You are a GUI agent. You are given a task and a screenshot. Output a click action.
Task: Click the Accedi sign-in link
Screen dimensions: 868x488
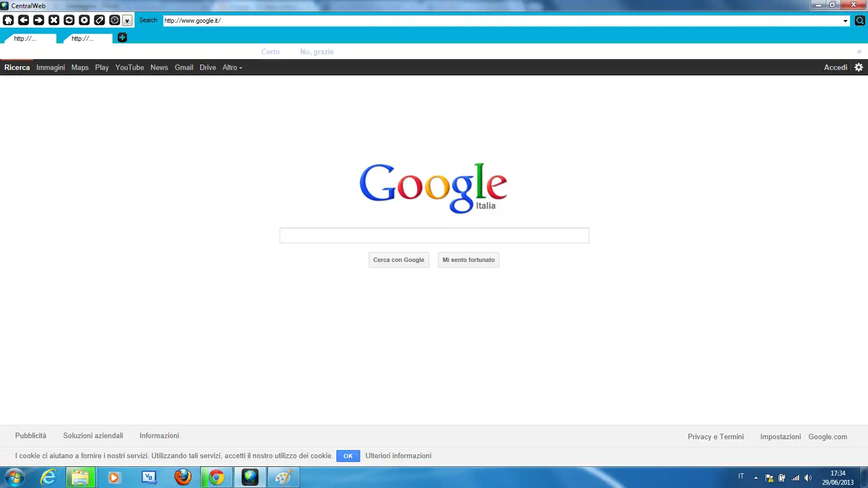(835, 67)
